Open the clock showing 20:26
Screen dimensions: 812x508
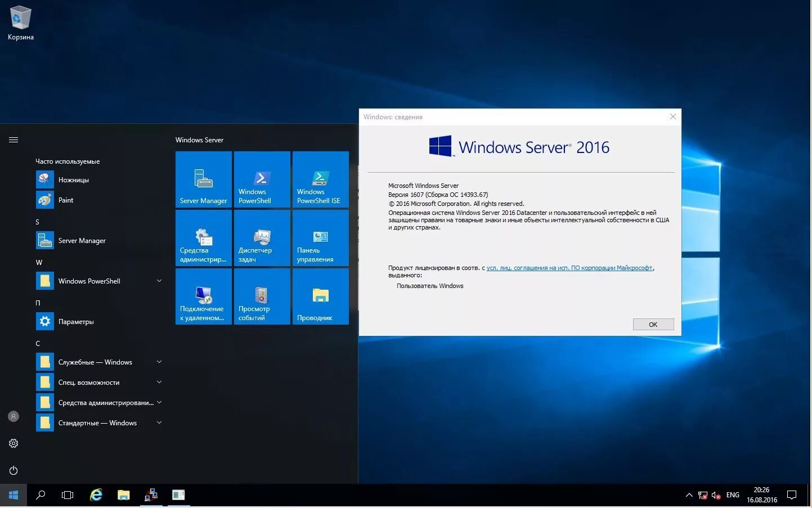coord(762,495)
